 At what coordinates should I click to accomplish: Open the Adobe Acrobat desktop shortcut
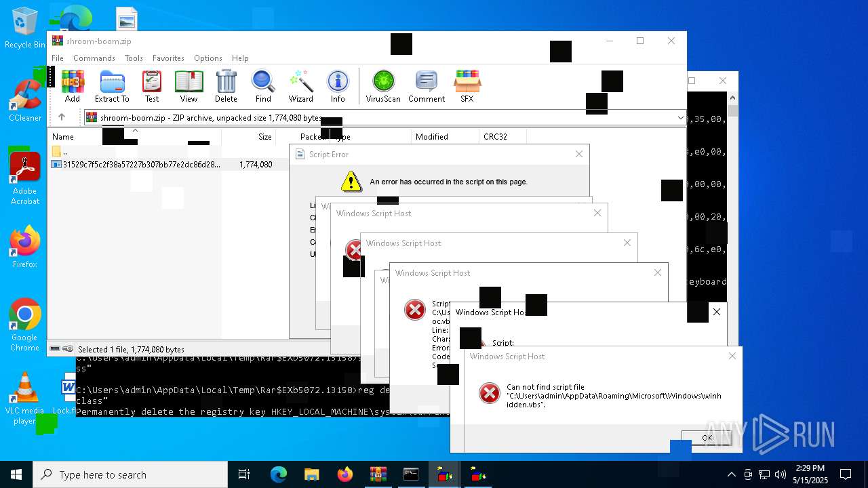click(x=24, y=178)
